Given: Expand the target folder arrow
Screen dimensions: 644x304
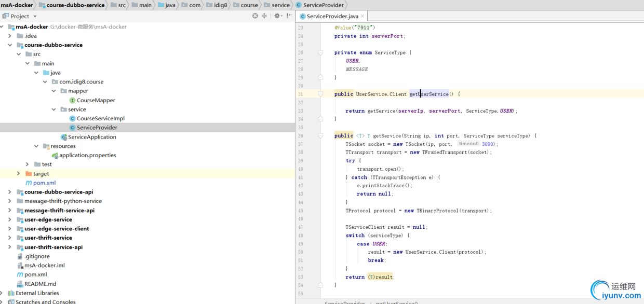Looking at the screenshot, I should pos(19,174).
